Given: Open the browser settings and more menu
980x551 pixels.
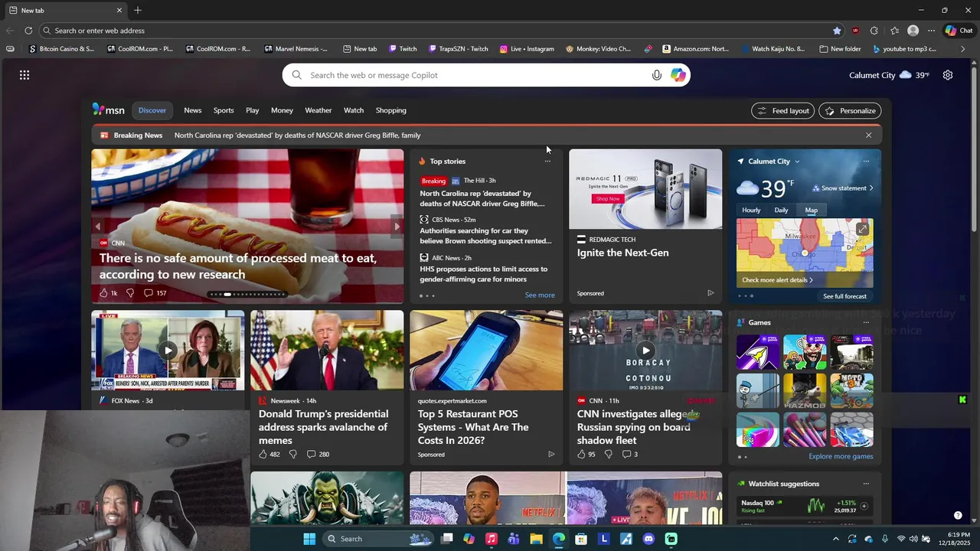Looking at the screenshot, I should [931, 31].
